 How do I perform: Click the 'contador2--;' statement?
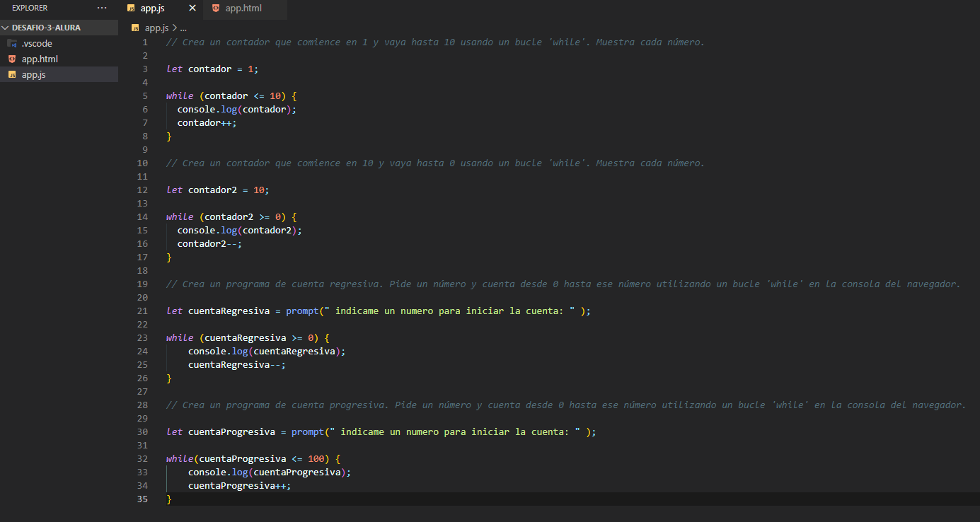(209, 244)
